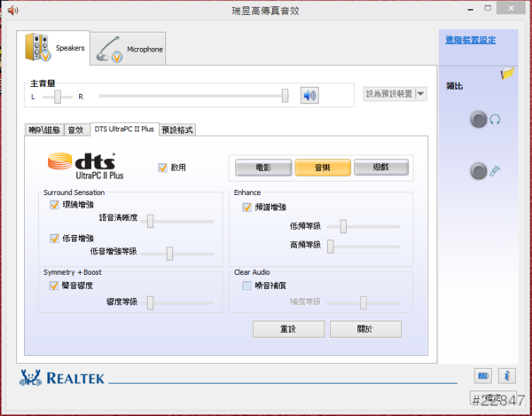532x416 pixels.
Task: Click the Clear Audio group label
Action: tap(252, 272)
